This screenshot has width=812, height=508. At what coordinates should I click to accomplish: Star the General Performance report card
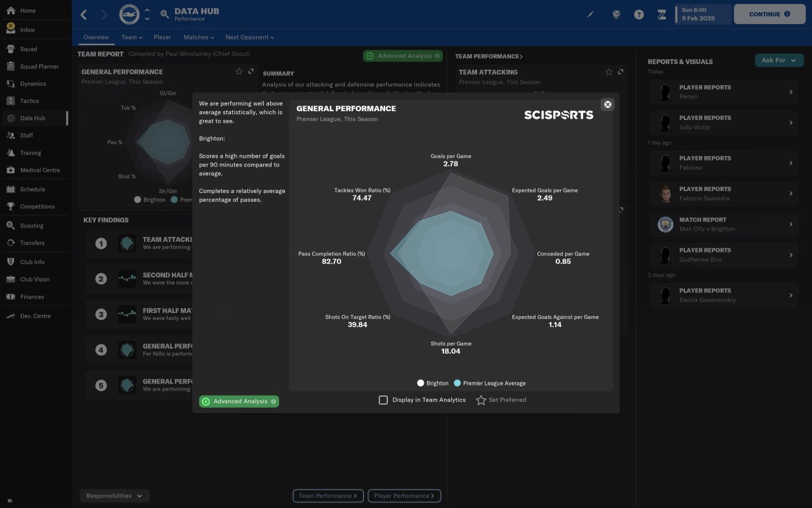(x=239, y=72)
